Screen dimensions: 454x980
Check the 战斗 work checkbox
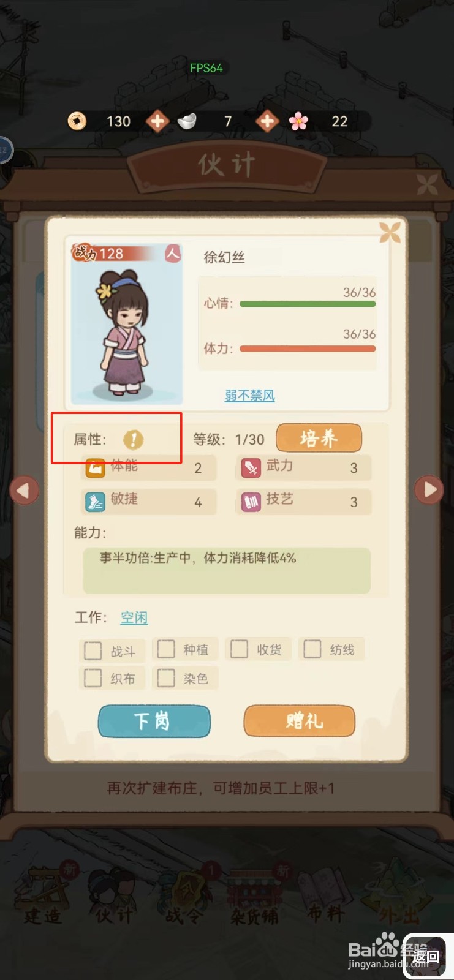[93, 650]
